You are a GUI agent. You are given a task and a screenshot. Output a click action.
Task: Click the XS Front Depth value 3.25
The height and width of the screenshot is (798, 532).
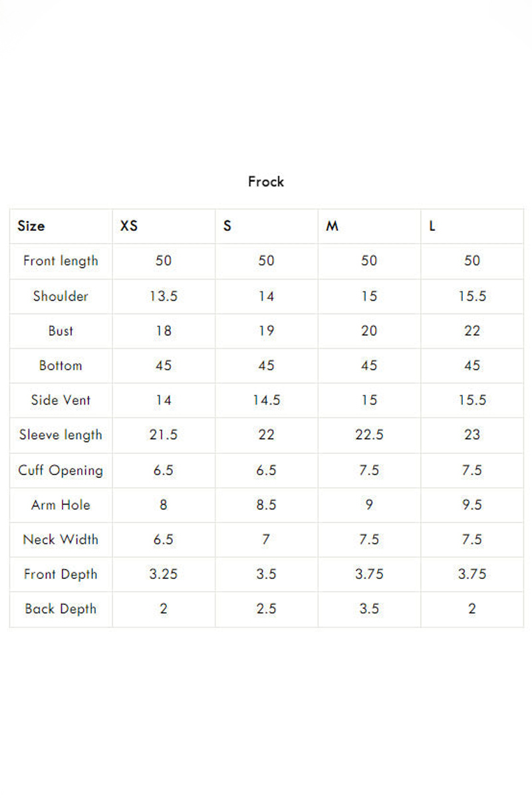(x=164, y=574)
